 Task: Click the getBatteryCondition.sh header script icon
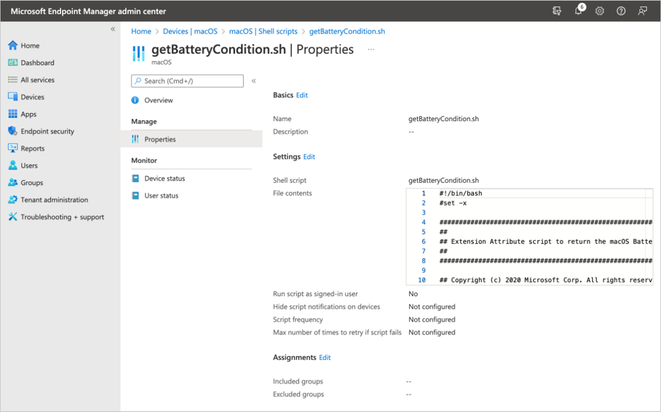pyautogui.click(x=138, y=54)
